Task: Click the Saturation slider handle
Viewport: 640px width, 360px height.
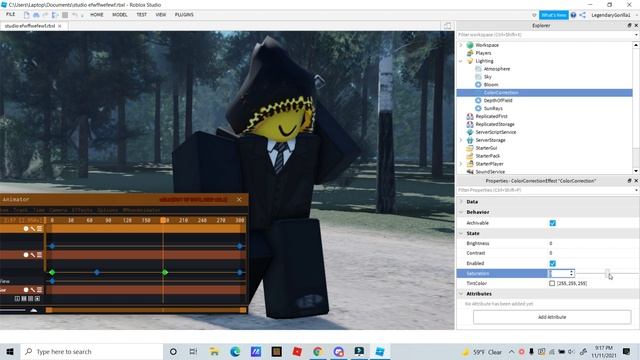Action: tap(607, 273)
